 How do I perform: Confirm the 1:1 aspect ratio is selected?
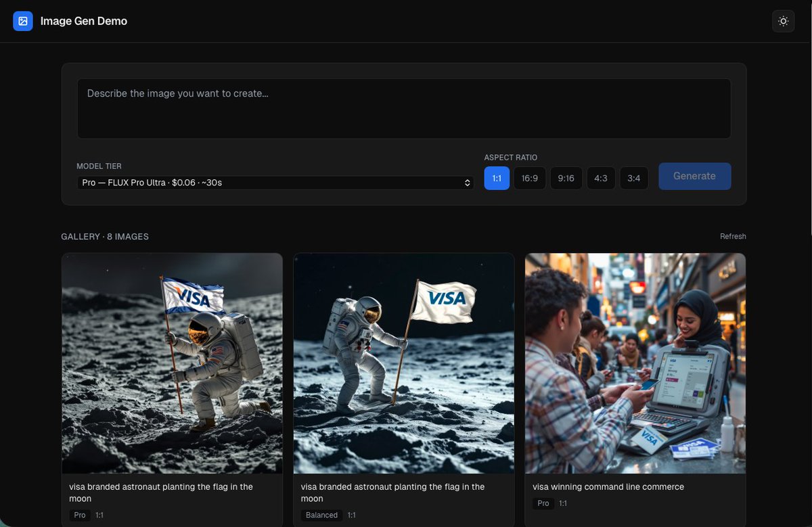pyautogui.click(x=497, y=178)
